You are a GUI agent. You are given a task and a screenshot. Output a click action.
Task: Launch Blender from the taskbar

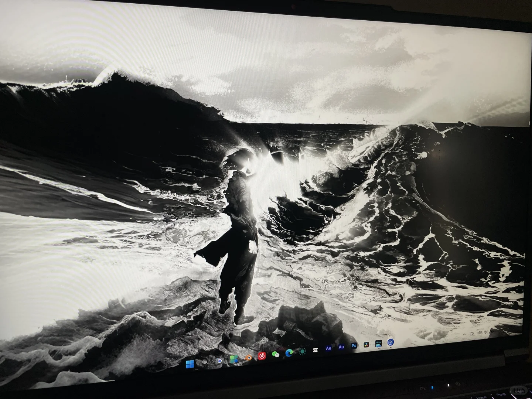(249, 358)
